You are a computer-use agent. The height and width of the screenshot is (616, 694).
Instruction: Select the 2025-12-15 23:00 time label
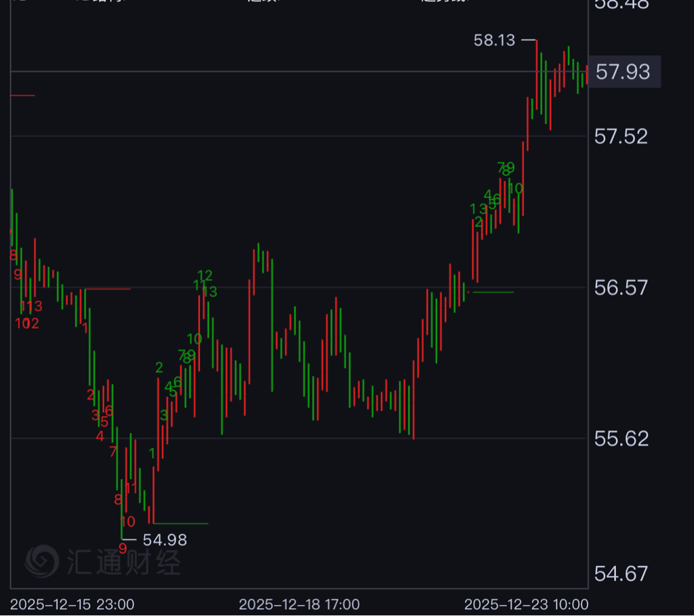click(72, 604)
